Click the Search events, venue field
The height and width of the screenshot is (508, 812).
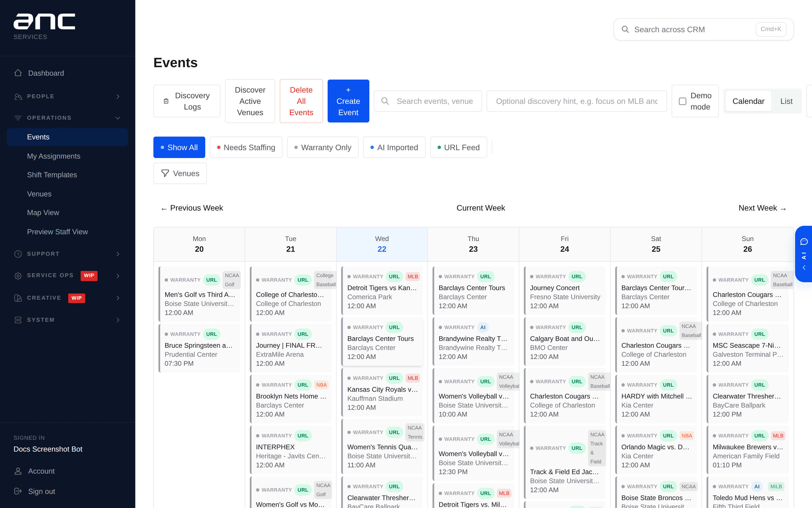(x=428, y=101)
